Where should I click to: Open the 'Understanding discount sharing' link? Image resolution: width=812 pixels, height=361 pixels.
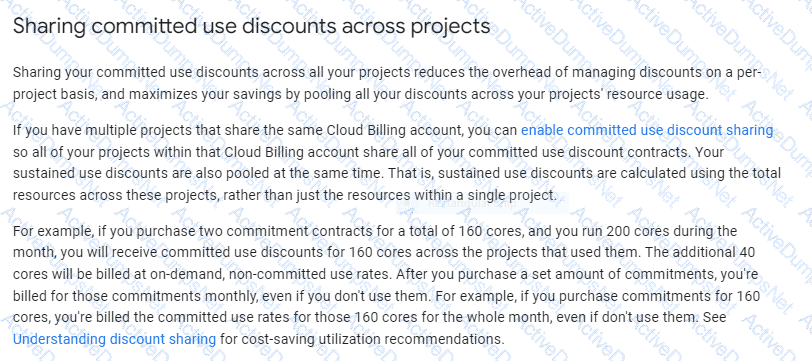(x=114, y=340)
